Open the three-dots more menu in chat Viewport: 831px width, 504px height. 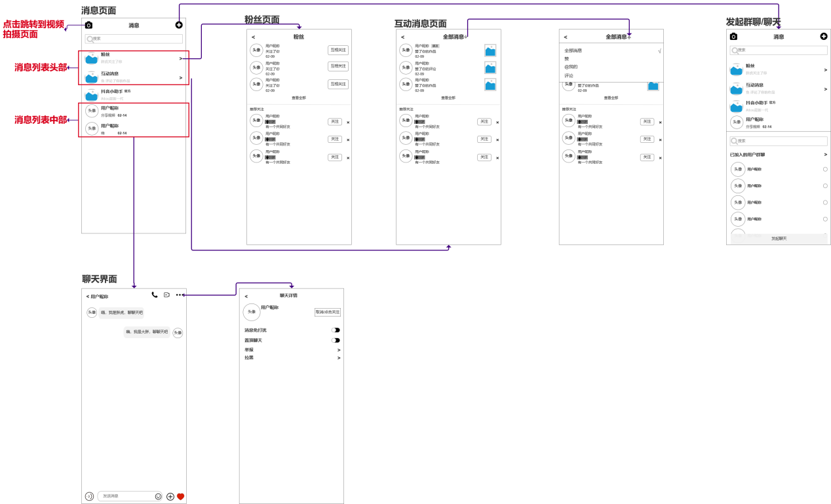click(x=179, y=295)
